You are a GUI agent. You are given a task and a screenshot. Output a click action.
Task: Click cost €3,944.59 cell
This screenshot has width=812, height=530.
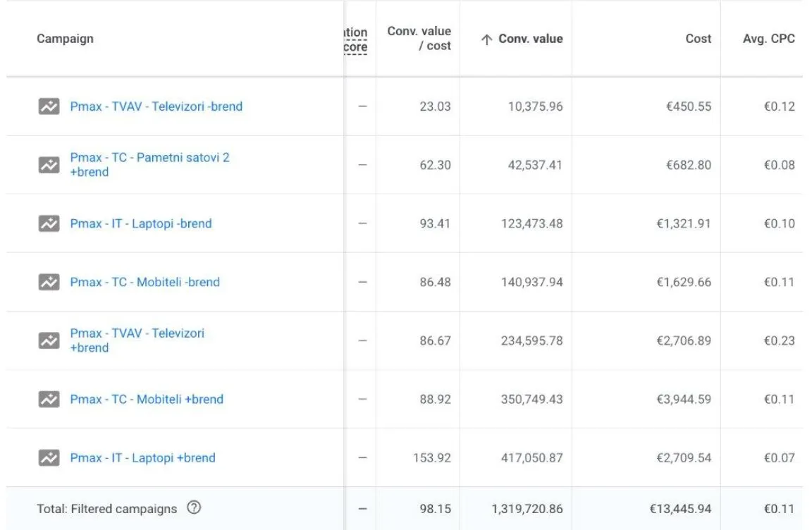pos(684,399)
